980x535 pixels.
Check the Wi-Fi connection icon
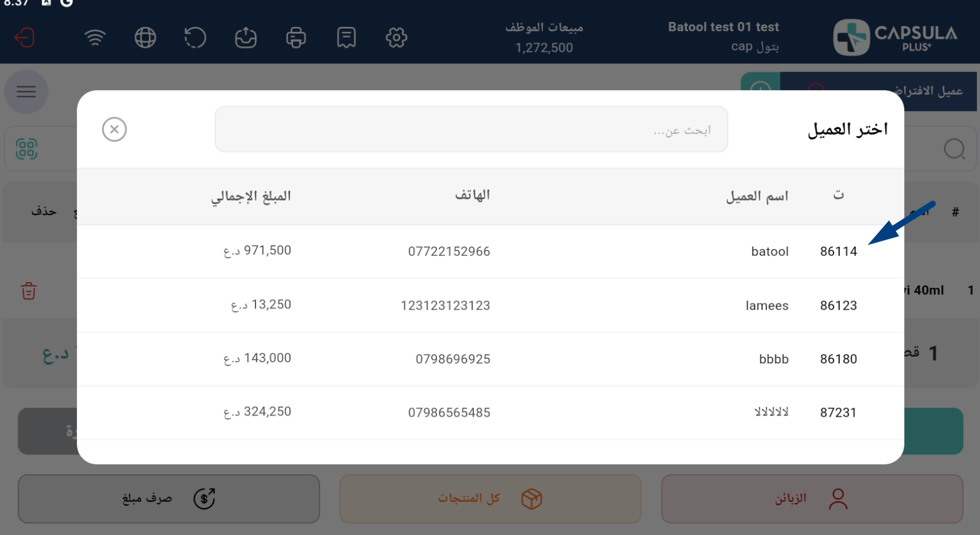pyautogui.click(x=95, y=38)
